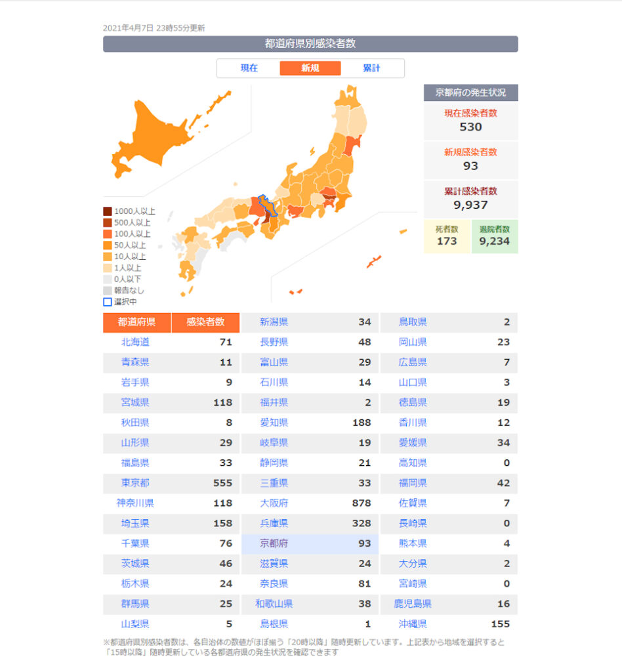Image resolution: width=622 pixels, height=672 pixels.
Task: Open the 福島県 prefecture link
Action: pyautogui.click(x=135, y=463)
